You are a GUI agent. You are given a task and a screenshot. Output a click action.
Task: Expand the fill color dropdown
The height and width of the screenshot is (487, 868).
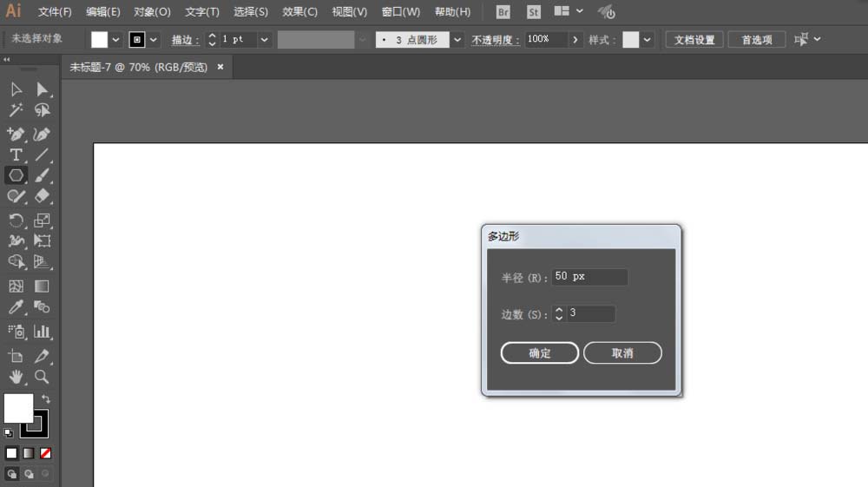pos(115,40)
